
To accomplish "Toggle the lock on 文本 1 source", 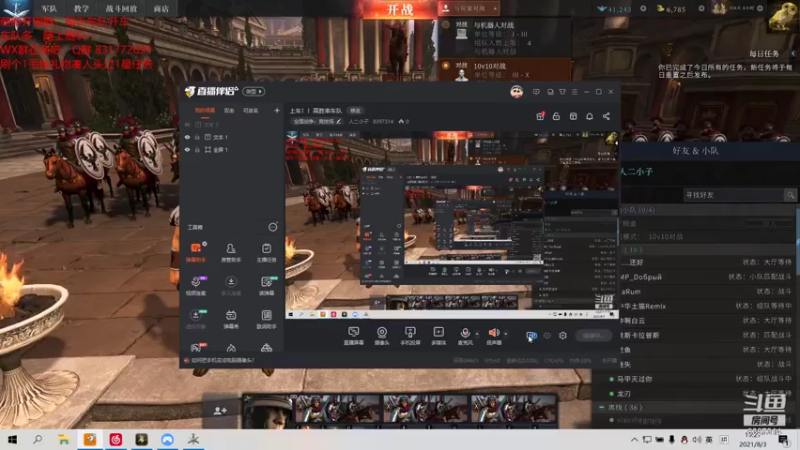I will (x=197, y=137).
